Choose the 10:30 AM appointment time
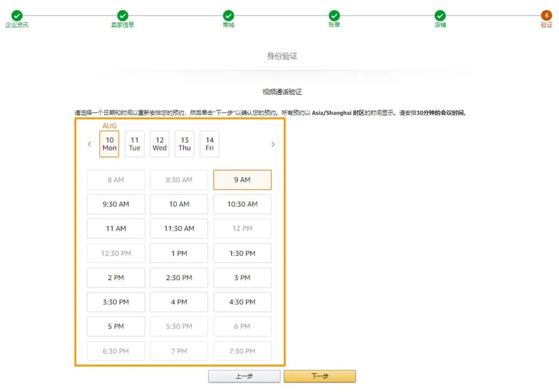This screenshot has width=559, height=392. click(242, 204)
